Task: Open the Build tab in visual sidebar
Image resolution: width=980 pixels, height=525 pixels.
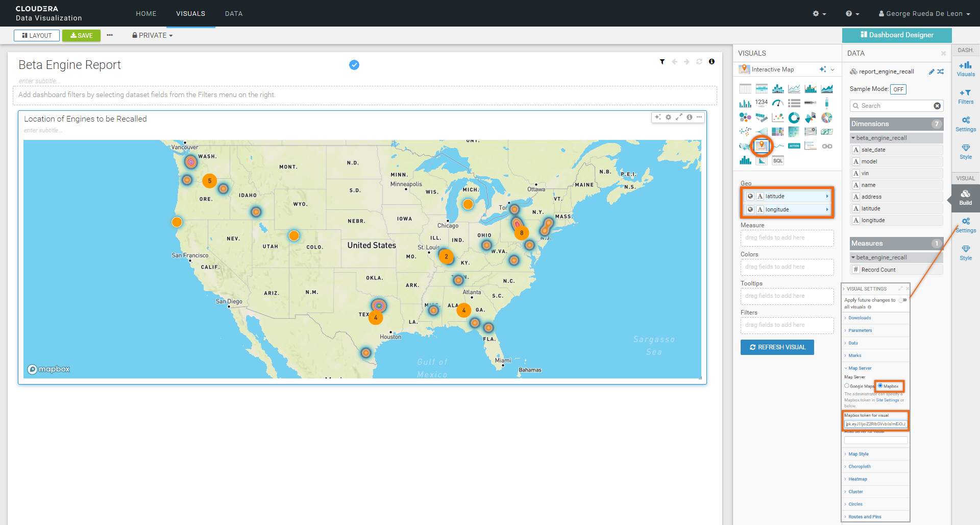Action: (966, 198)
